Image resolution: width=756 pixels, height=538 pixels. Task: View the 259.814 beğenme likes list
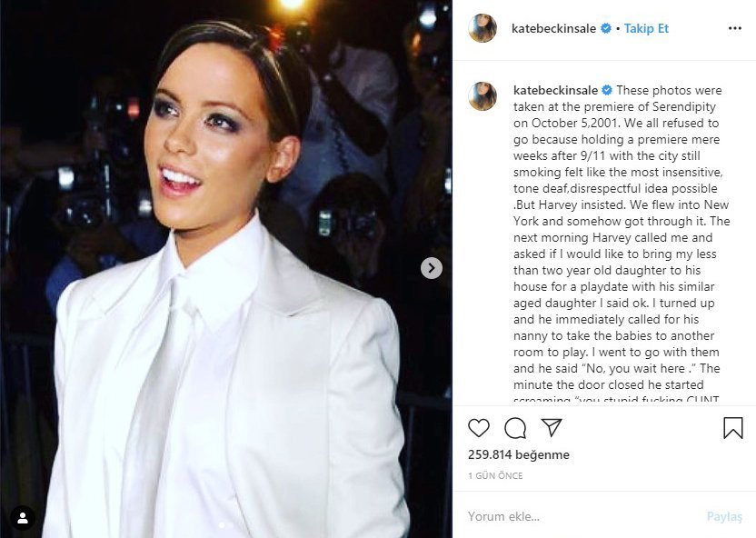(518, 454)
